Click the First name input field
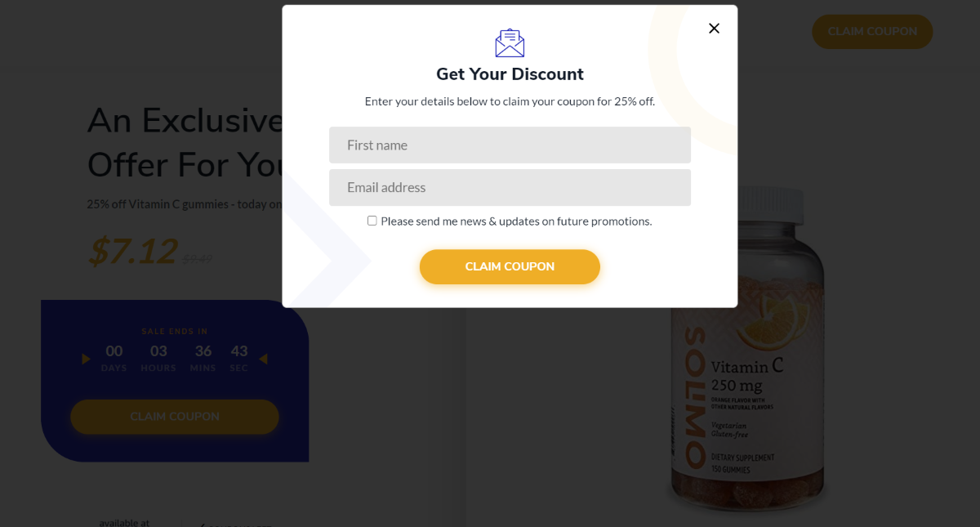This screenshot has height=527, width=980. point(510,145)
